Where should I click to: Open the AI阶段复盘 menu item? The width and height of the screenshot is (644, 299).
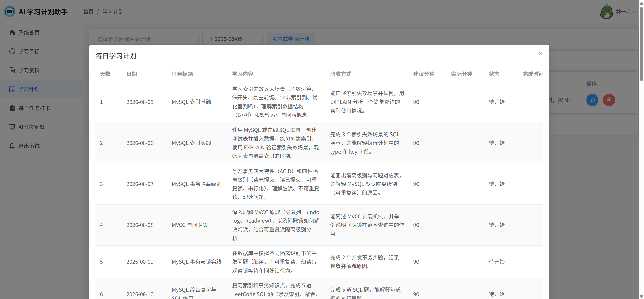tap(42, 127)
